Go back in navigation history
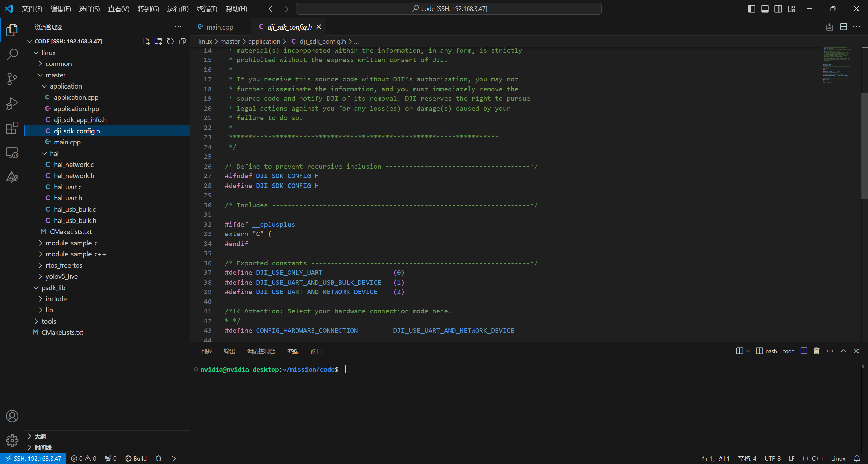 tap(272, 9)
